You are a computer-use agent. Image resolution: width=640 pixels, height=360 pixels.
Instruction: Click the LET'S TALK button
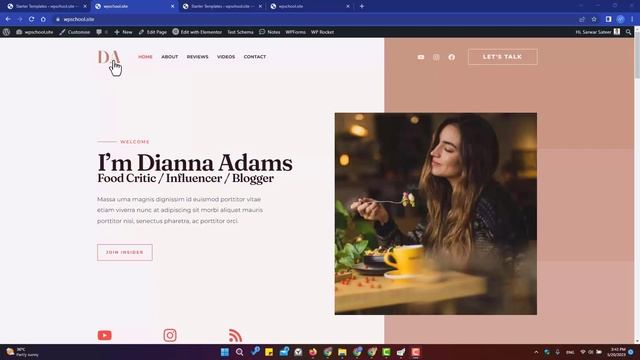tap(502, 57)
